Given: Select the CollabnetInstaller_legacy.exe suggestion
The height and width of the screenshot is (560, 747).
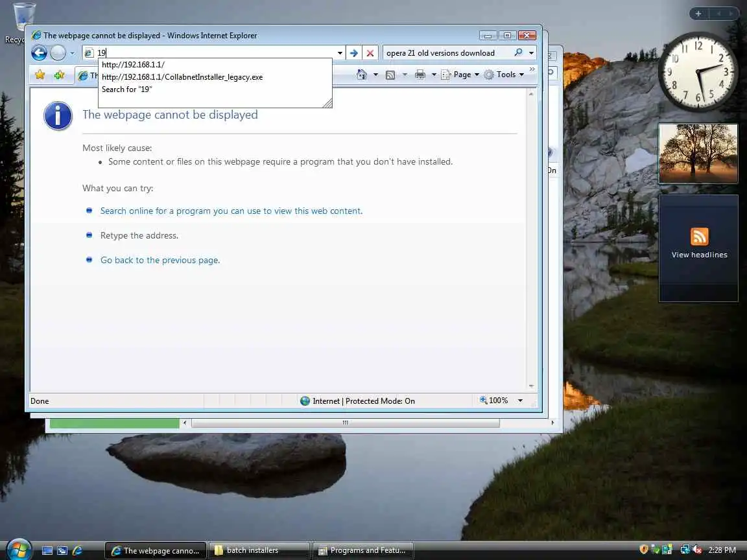Looking at the screenshot, I should pos(215,77).
